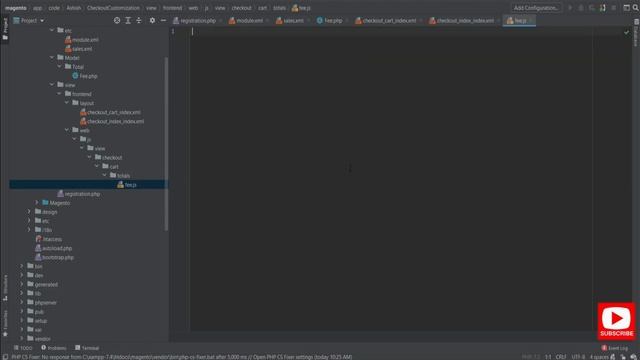Click the UTF-8 encoding in status bar
The image size is (640, 360).
coord(578,357)
